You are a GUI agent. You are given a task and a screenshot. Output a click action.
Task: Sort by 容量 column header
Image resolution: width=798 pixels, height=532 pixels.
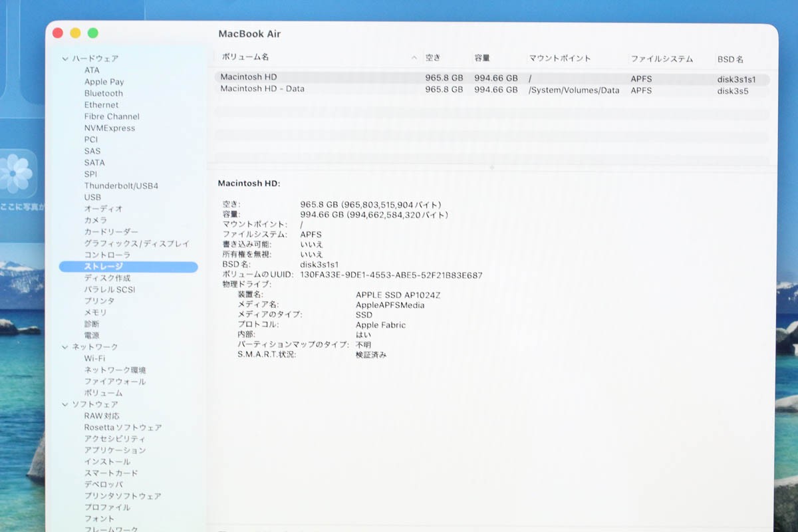482,59
